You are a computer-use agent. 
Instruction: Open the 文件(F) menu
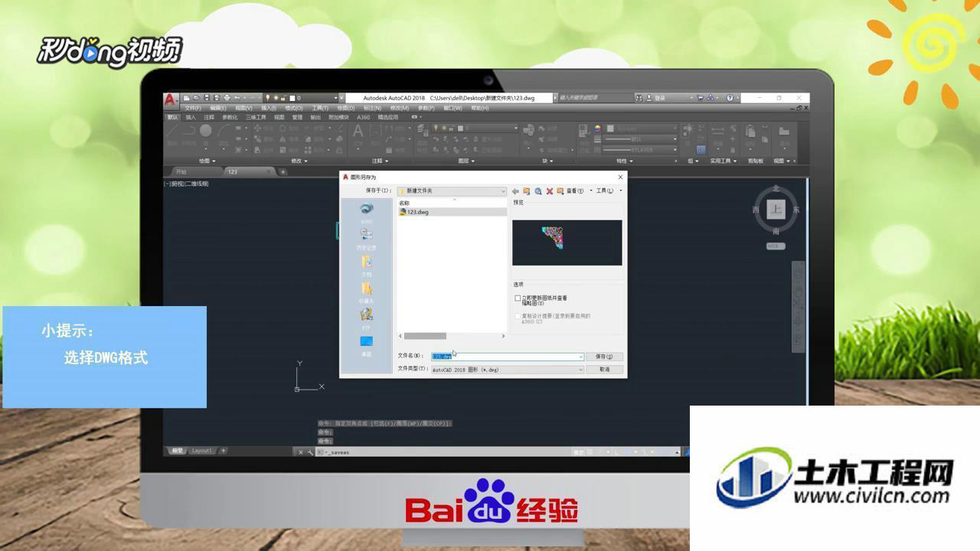192,108
